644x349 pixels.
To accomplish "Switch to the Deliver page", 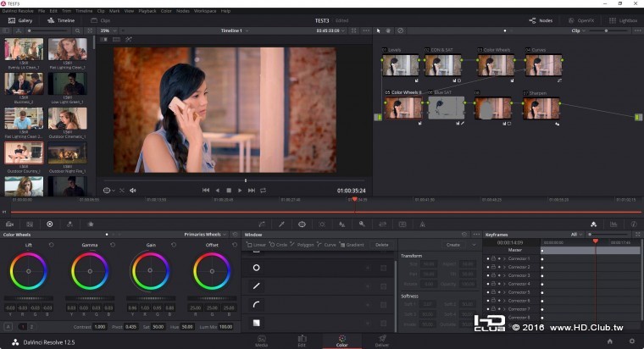I will coord(382,340).
